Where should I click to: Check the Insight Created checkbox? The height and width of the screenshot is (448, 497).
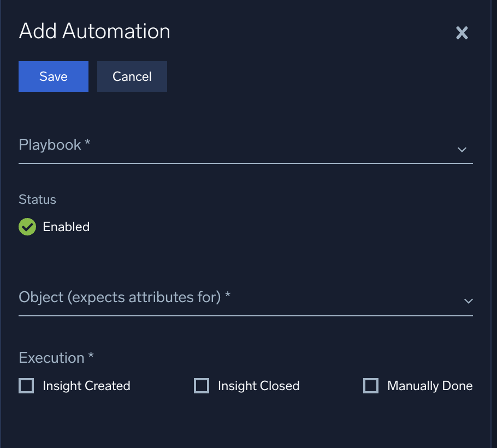click(x=26, y=386)
